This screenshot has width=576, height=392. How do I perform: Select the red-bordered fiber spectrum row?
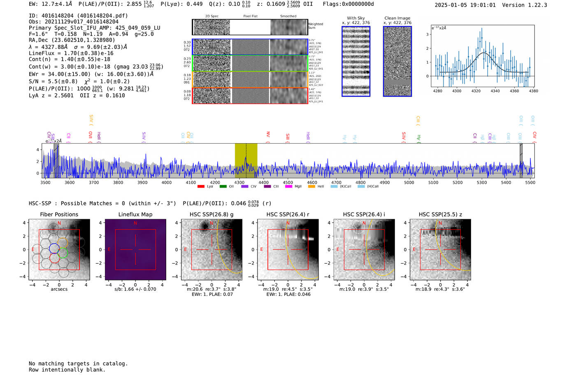tap(250, 95)
